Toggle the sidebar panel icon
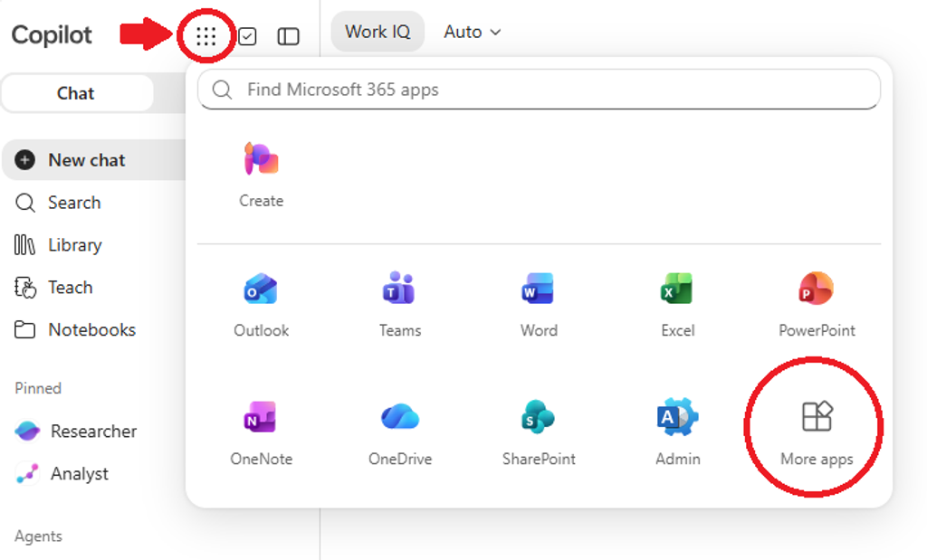The width and height of the screenshot is (927, 560). click(x=289, y=36)
